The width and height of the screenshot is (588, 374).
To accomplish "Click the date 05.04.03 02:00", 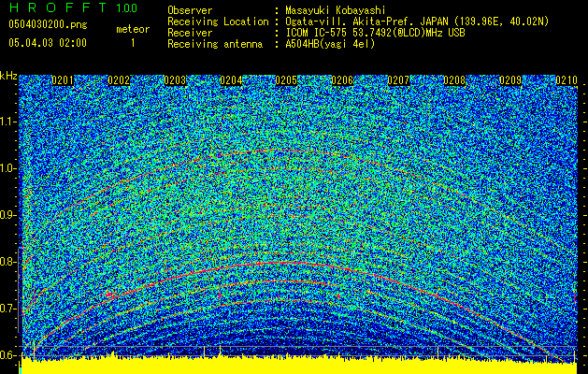I will pos(48,43).
